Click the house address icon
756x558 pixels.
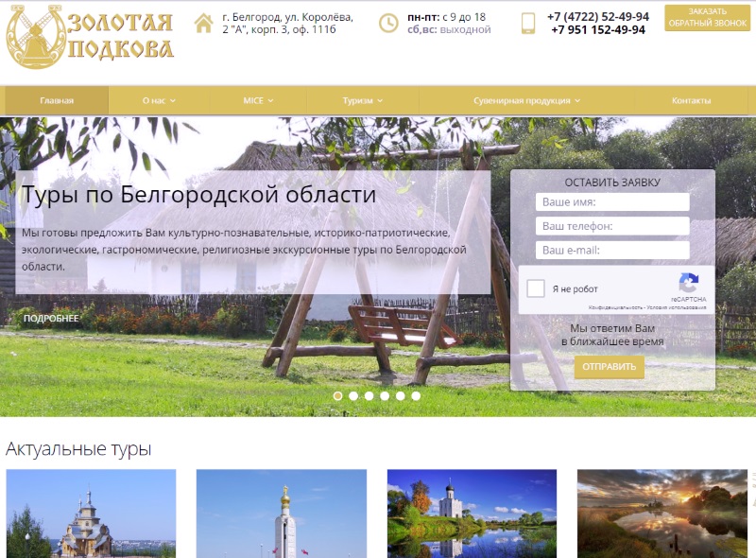(203, 23)
